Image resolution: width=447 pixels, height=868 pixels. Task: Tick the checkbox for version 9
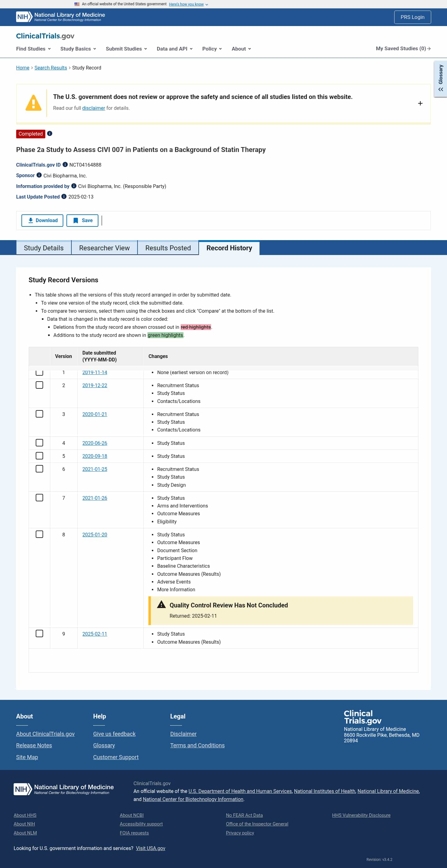pos(39,633)
